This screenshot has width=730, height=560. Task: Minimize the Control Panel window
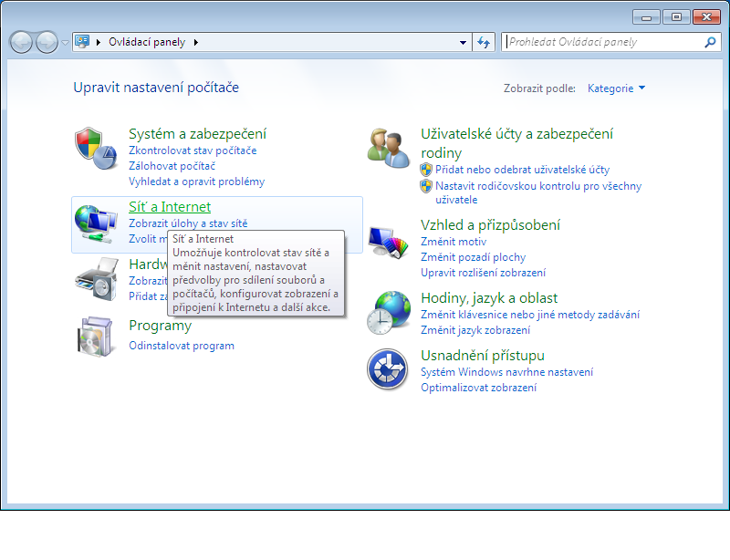[646, 17]
